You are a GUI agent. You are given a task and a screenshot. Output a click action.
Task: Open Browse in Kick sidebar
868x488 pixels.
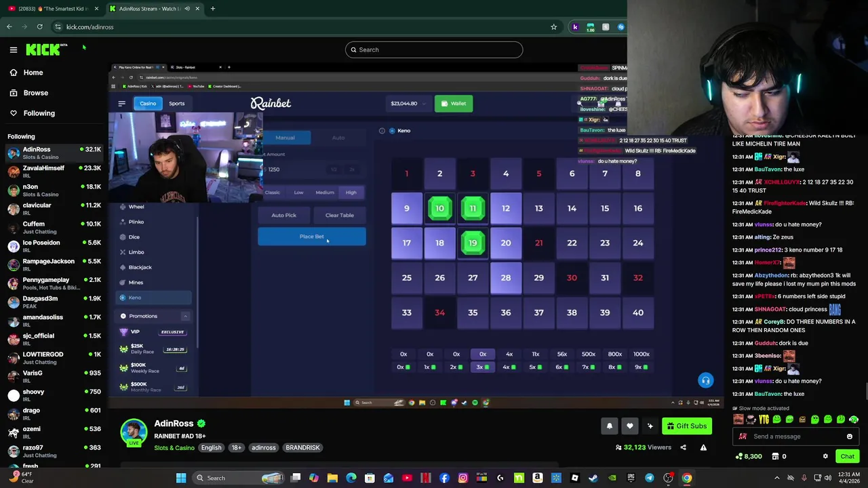29,93
